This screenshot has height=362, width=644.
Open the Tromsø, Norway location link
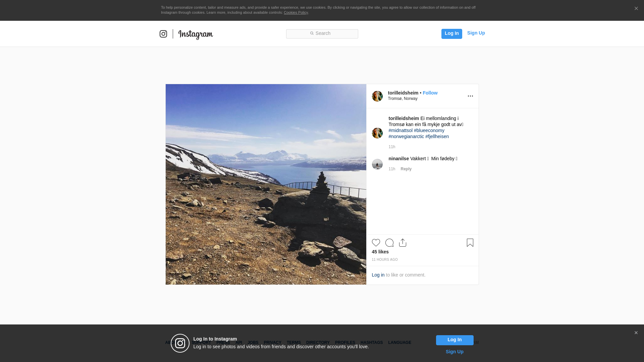tap(402, 99)
